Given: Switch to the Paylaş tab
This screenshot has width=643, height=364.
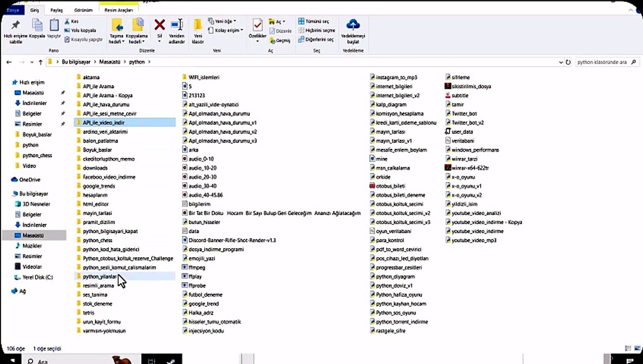Looking at the screenshot, I should click(x=57, y=10).
